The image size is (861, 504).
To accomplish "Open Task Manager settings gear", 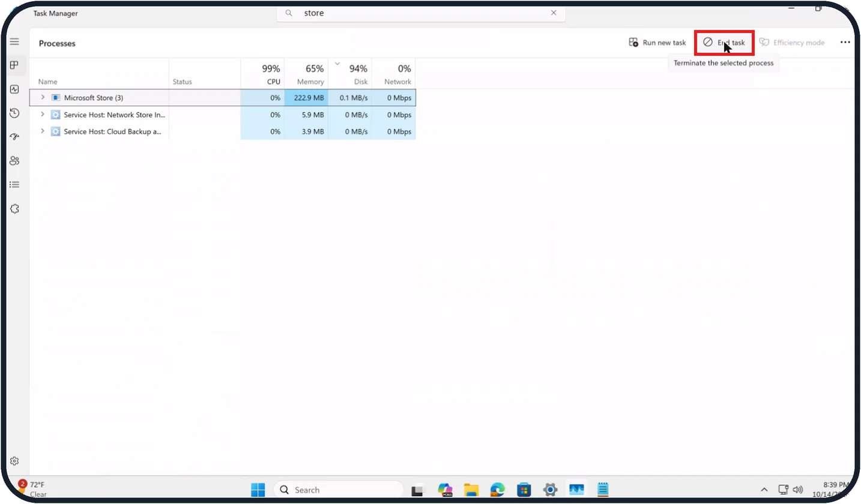I will point(14,461).
